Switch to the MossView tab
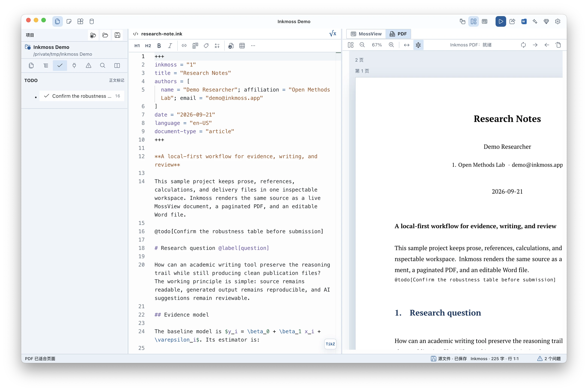The height and width of the screenshot is (391, 588). 366,34
